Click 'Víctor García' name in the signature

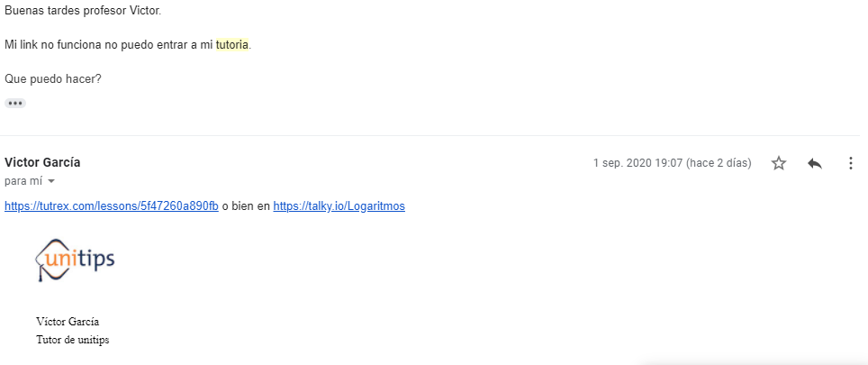(x=68, y=322)
